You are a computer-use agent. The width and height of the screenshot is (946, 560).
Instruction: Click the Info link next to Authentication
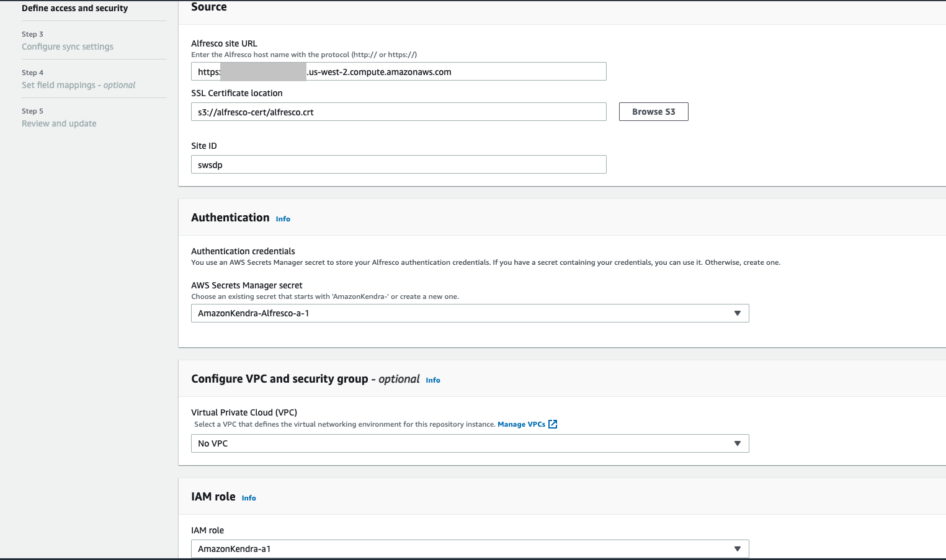tap(283, 219)
